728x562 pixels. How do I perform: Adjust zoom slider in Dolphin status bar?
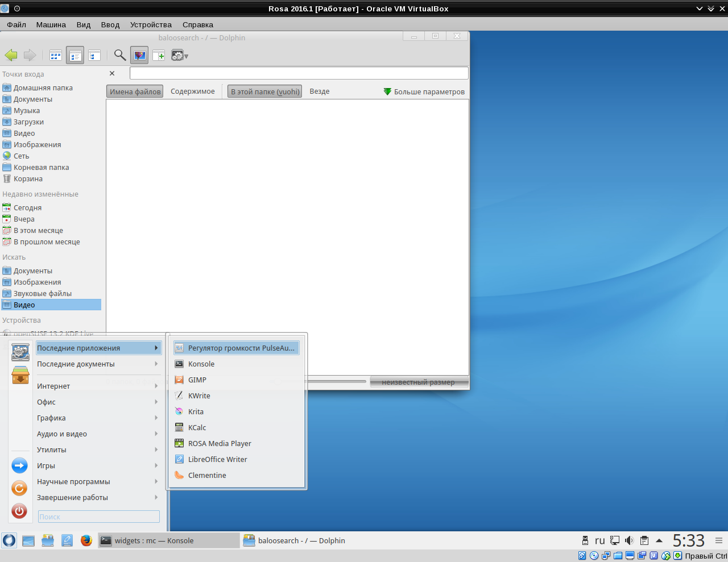336,382
